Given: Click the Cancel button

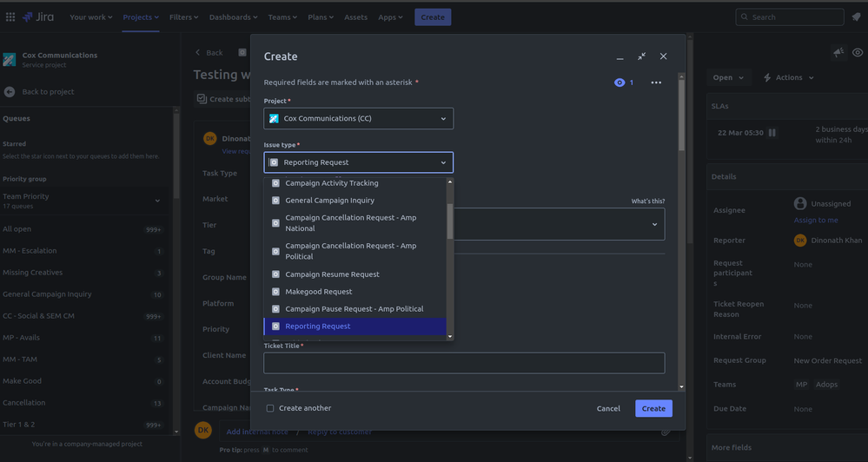Looking at the screenshot, I should tap(608, 408).
